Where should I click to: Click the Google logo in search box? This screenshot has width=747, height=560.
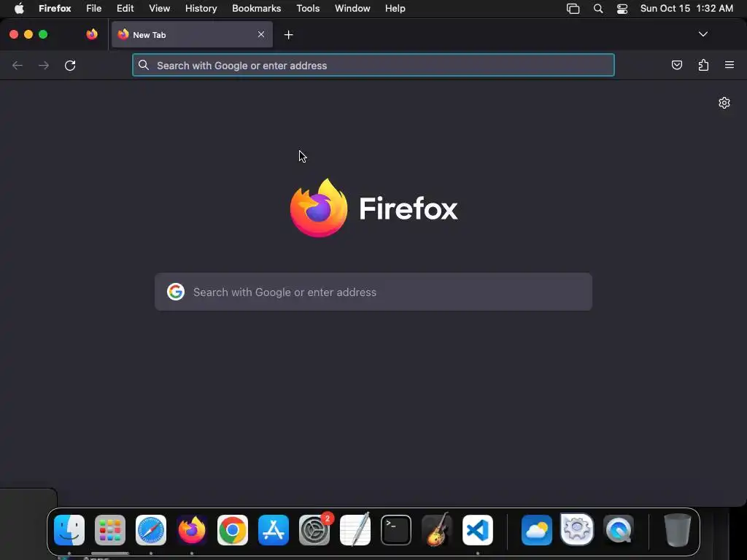(176, 292)
